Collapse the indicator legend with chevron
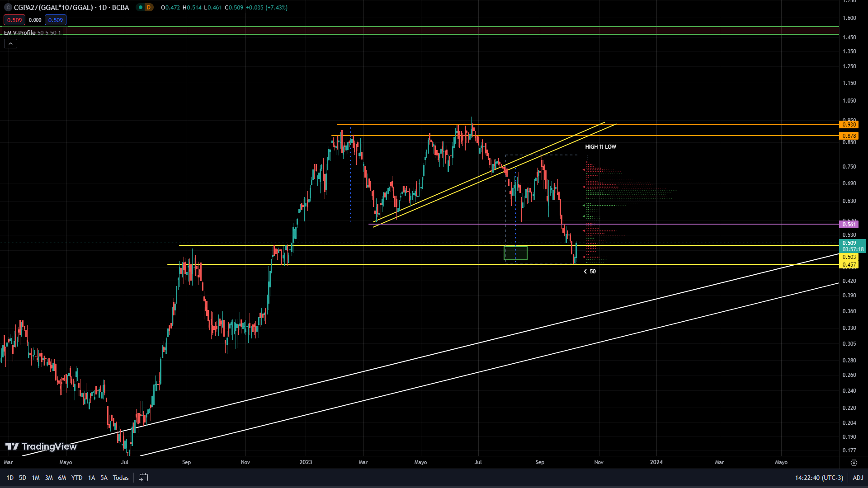 (10, 43)
